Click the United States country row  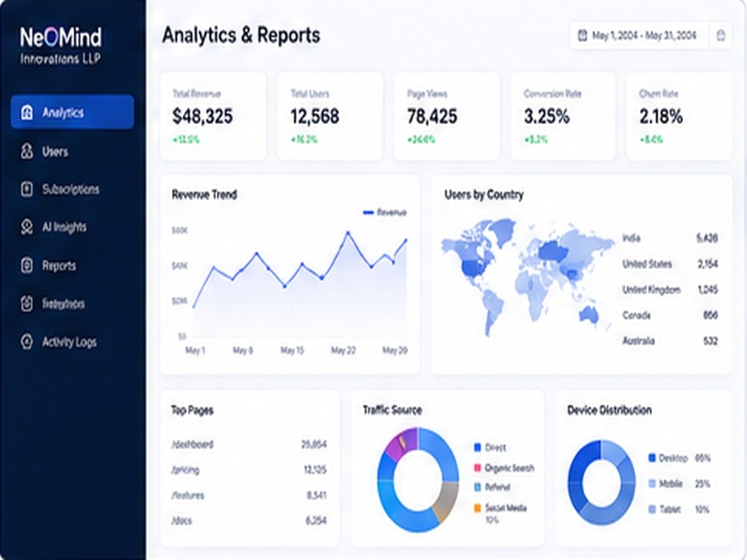tap(670, 264)
